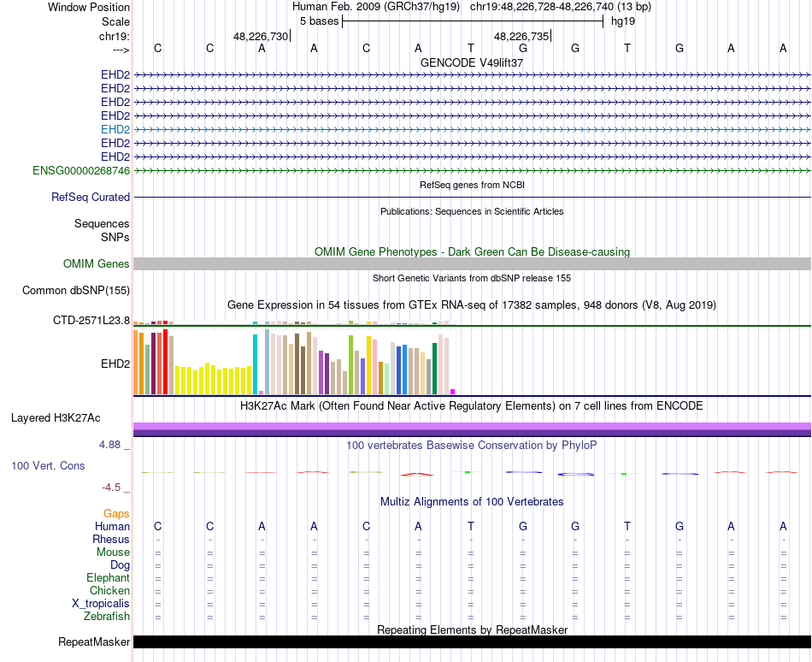The height and width of the screenshot is (662, 812).
Task: Click the light blue EHD2 transcript label
Action: 115,129
